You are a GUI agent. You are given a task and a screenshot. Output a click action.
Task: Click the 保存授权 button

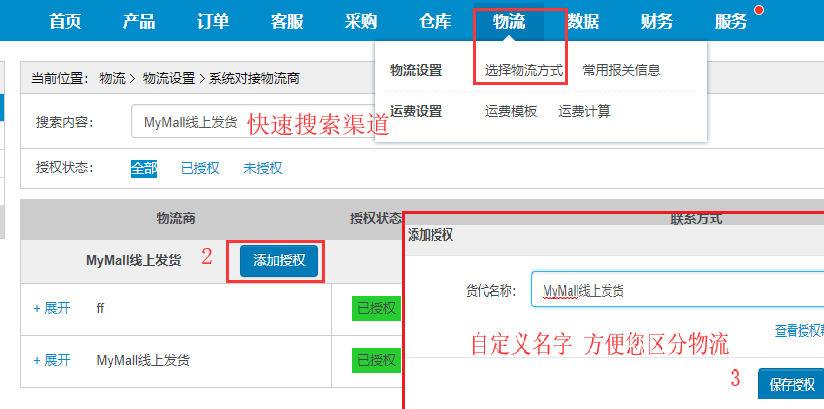pyautogui.click(x=791, y=384)
